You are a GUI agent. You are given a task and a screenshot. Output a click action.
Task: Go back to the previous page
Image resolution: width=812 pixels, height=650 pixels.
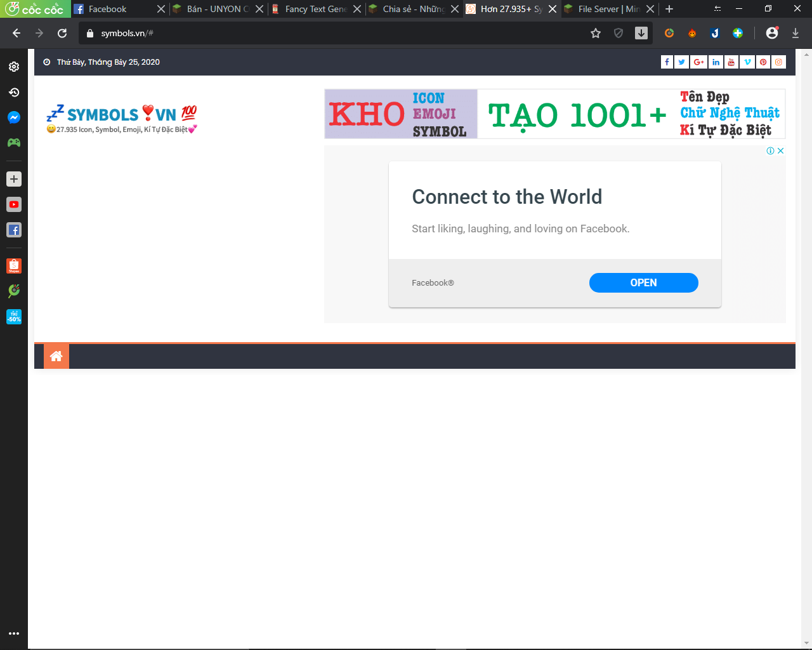16,33
